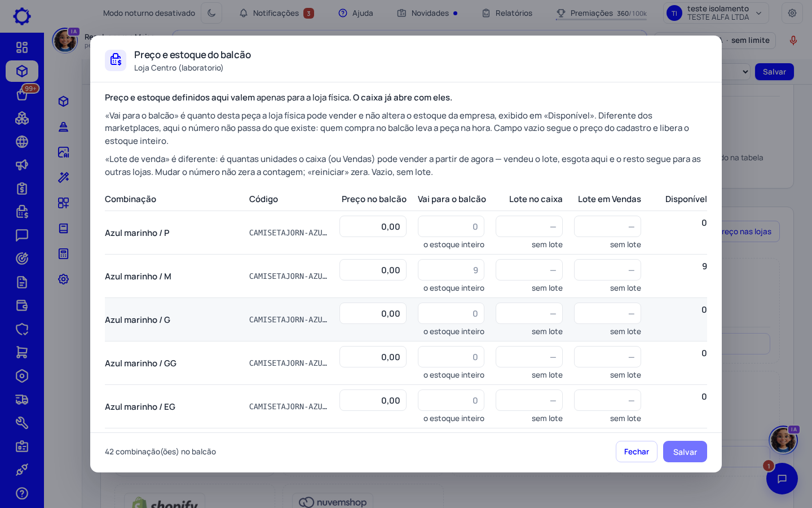812x508 pixels.
Task: Open the speech bubble icon in the main sidebar
Action: (22, 235)
